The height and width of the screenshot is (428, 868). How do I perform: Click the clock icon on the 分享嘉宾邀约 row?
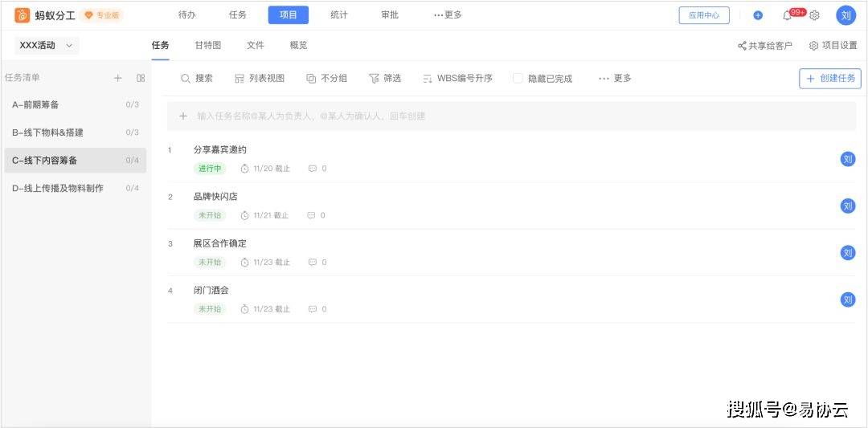click(x=244, y=169)
